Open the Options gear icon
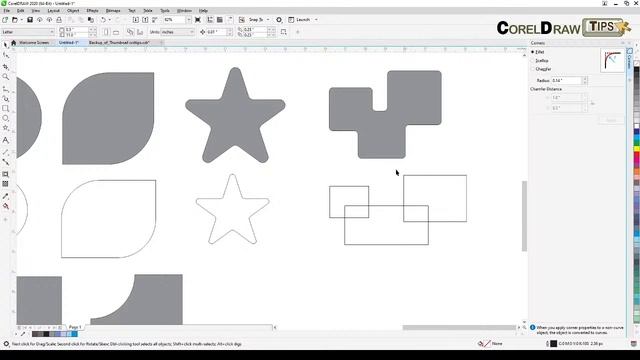 pyautogui.click(x=279, y=20)
